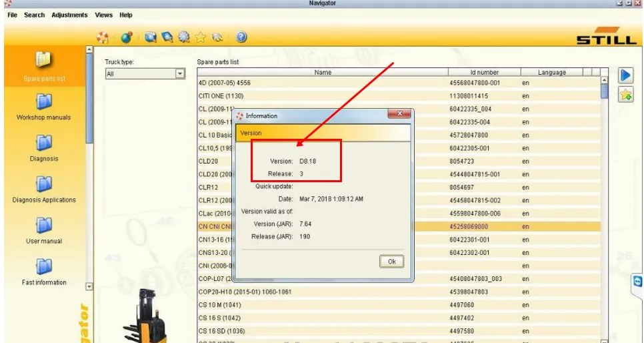Image resolution: width=644 pixels, height=343 pixels.
Task: Click the gear search toolbar icon
Action: point(183,37)
